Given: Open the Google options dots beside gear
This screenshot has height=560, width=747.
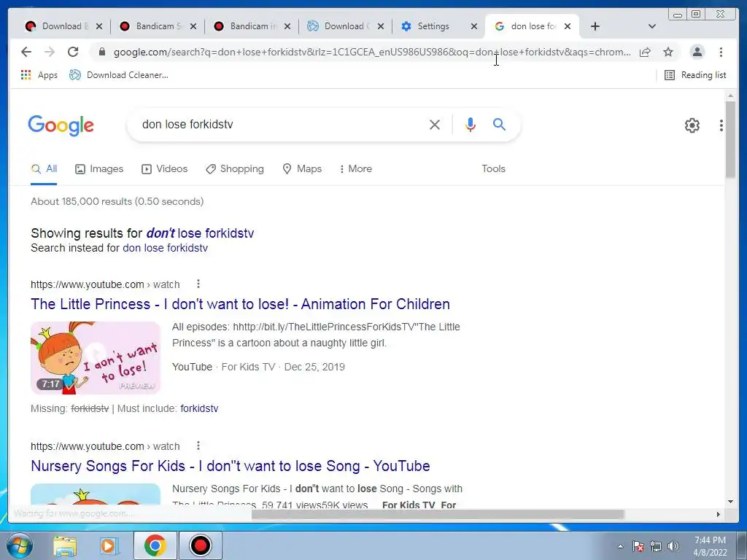Looking at the screenshot, I should click(x=721, y=125).
